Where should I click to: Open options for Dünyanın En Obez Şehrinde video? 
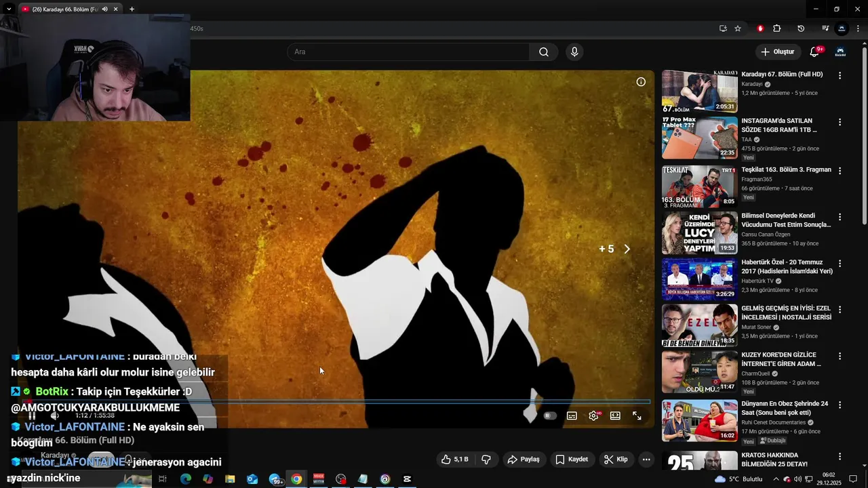pos(840,405)
